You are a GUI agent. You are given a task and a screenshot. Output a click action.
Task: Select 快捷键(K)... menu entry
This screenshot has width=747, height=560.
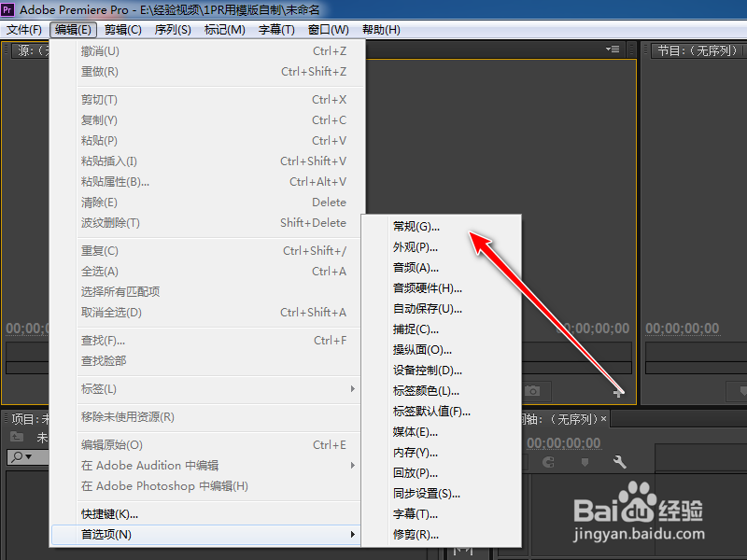point(205,514)
